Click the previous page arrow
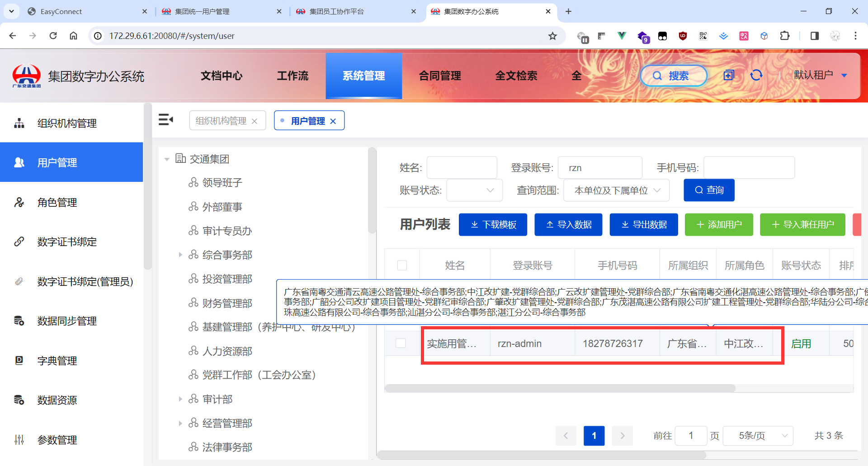Screen dimensions: 868x466 [566, 436]
